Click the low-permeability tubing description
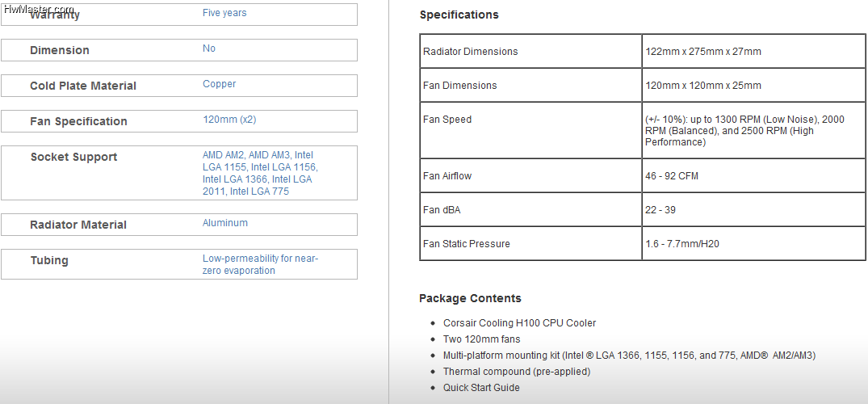 tap(260, 264)
